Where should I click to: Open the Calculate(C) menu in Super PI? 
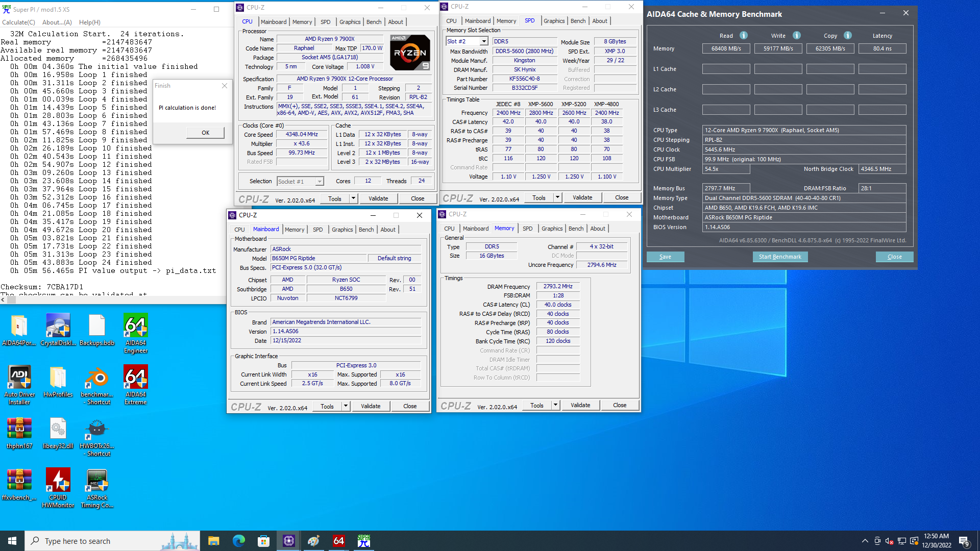tap(18, 22)
